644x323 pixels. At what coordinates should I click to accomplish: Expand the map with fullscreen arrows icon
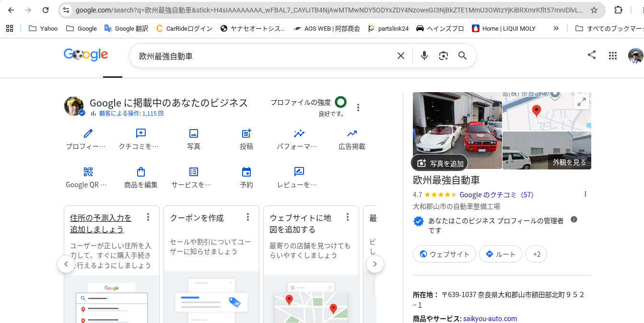[581, 102]
